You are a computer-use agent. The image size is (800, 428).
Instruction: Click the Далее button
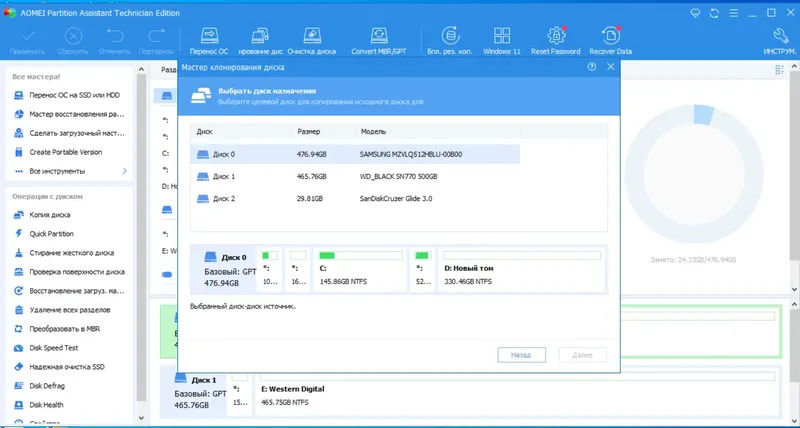[x=582, y=355]
